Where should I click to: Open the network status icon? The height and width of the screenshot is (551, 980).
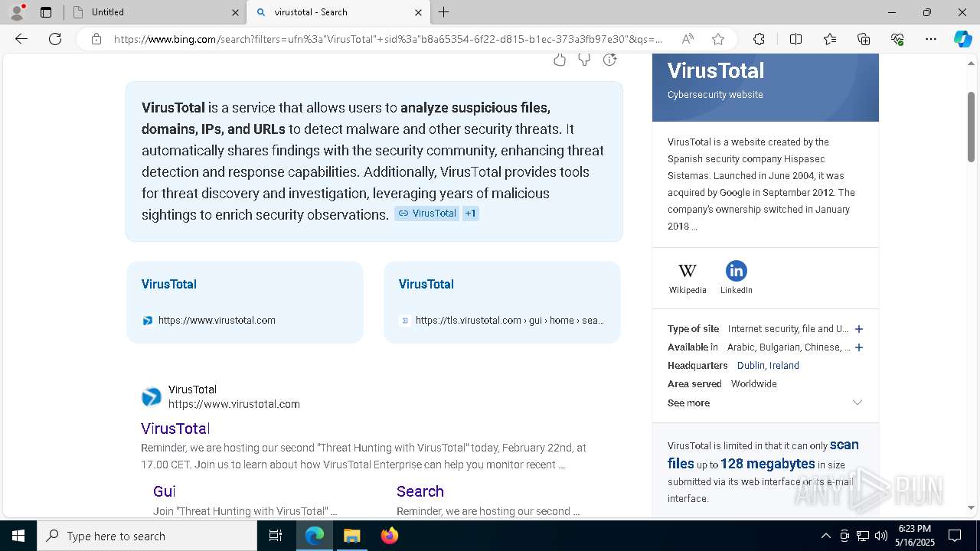coord(863,536)
